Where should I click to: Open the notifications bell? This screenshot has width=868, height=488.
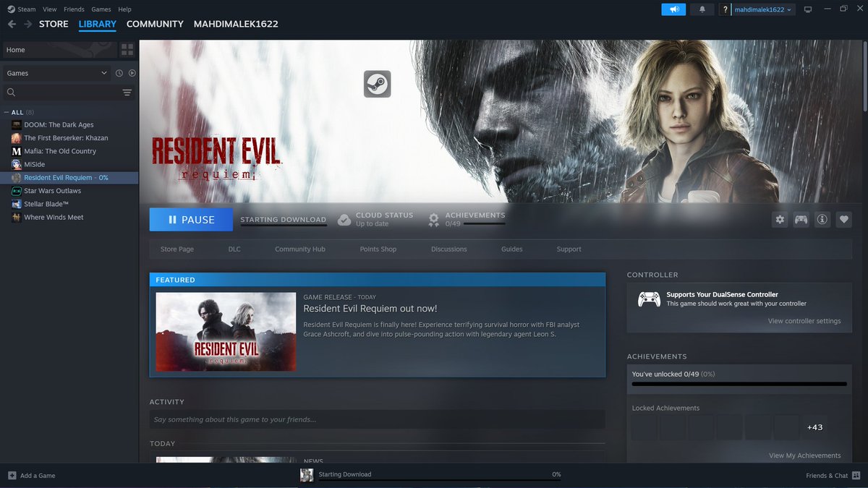(702, 9)
